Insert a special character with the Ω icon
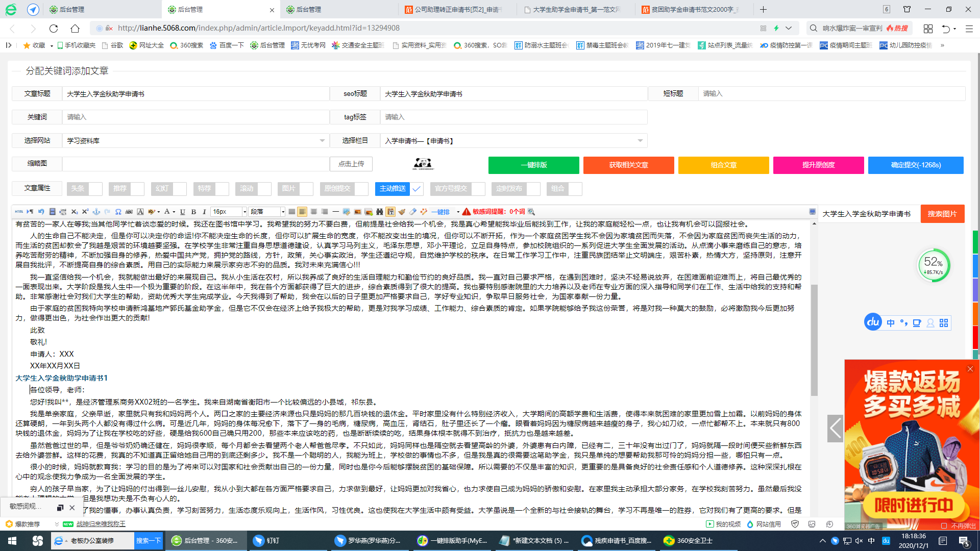 pos(117,211)
